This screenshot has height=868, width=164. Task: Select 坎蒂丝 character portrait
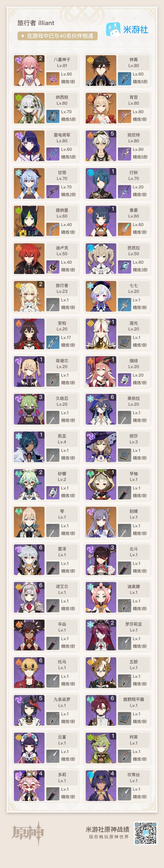pyautogui.click(x=101, y=785)
